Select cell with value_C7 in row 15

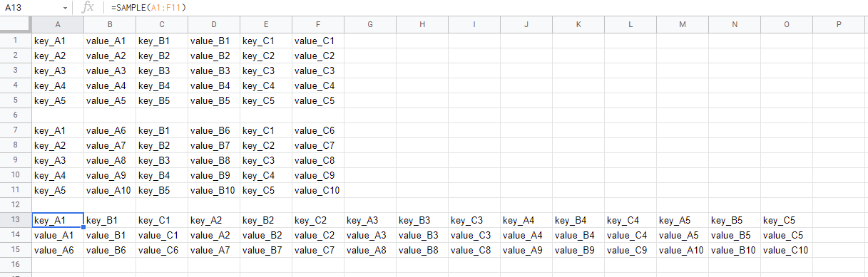tap(318, 250)
